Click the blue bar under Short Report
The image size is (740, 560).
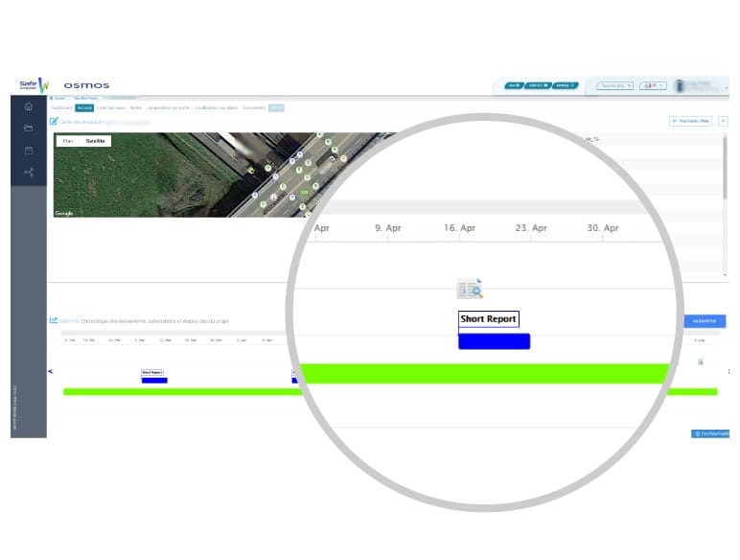click(x=494, y=341)
